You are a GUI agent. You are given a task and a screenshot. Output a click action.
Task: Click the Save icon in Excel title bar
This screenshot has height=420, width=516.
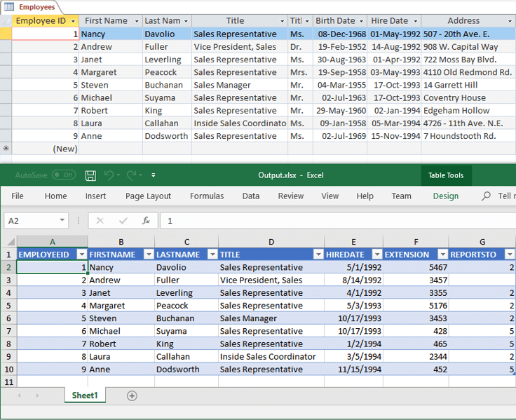90,175
